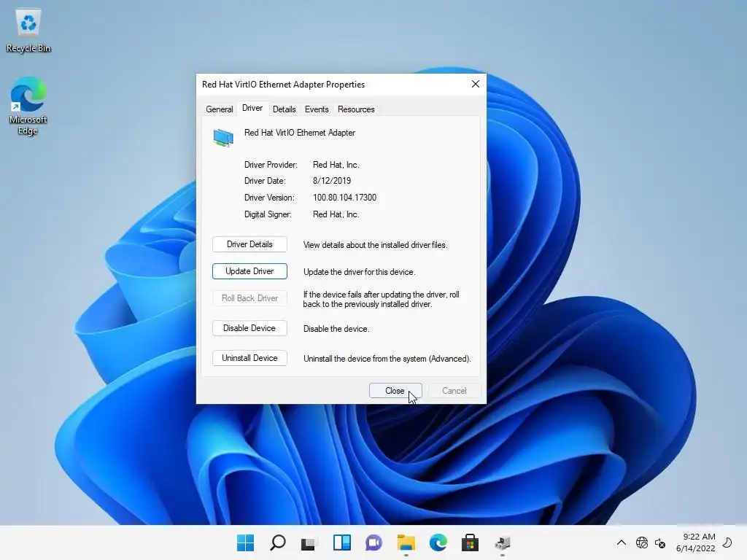The height and width of the screenshot is (560, 747).
Task: Switch to the Details tab
Action: click(x=284, y=109)
